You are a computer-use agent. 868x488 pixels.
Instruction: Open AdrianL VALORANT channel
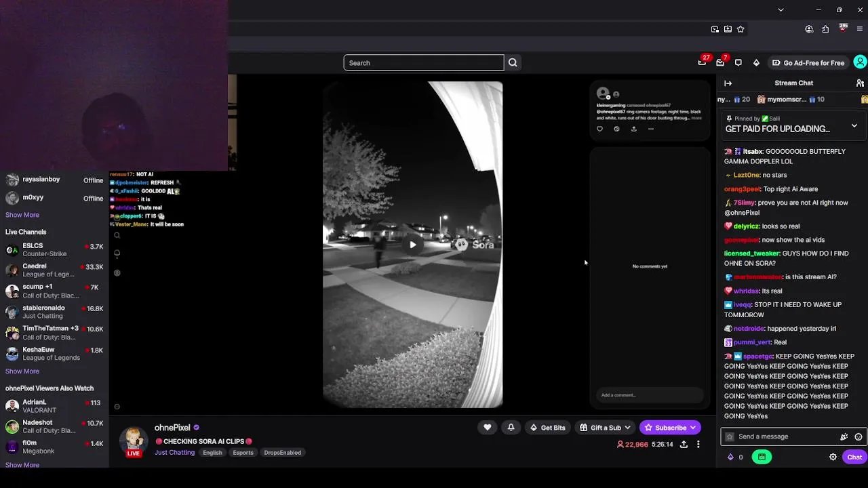[54, 406]
